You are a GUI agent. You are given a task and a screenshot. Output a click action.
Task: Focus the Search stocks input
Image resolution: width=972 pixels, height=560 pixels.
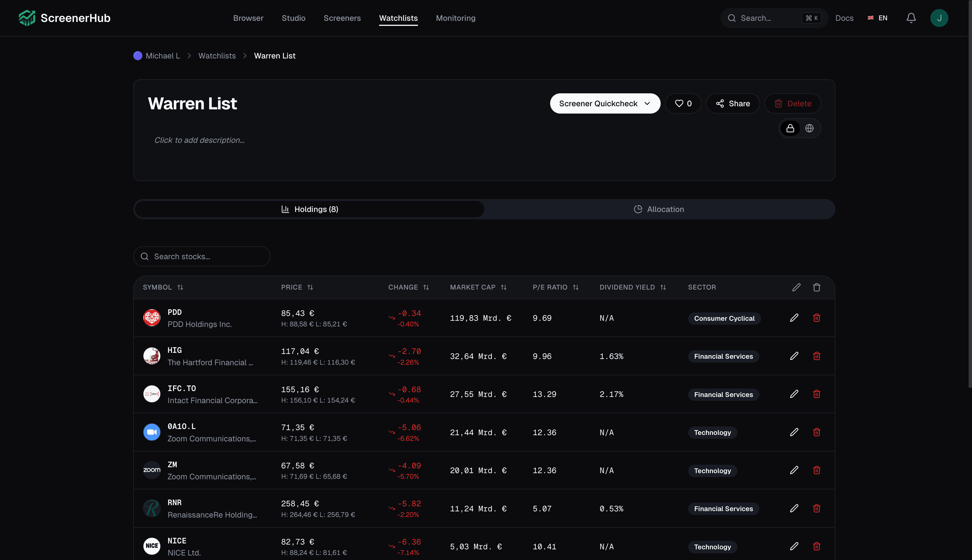pos(202,257)
